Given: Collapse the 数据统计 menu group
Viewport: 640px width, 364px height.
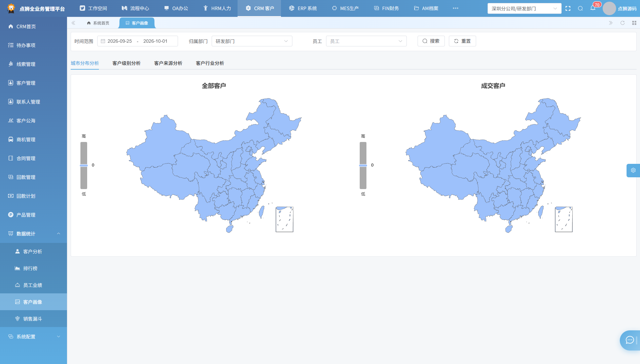Looking at the screenshot, I should [34, 233].
